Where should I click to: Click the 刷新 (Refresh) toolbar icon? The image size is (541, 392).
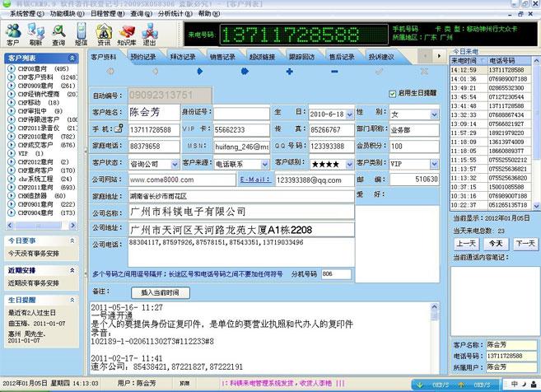[35, 33]
